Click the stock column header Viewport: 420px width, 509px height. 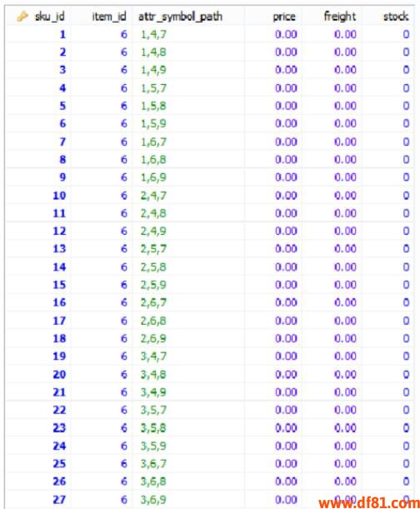coord(396,16)
